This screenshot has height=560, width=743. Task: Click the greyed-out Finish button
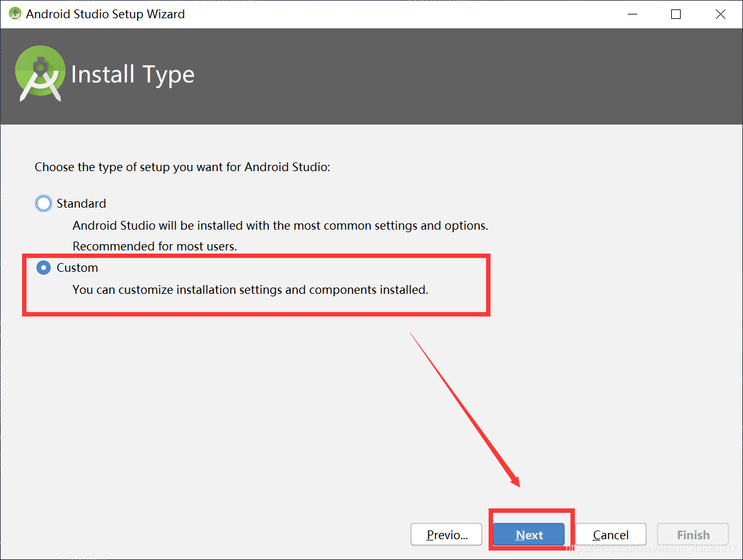(693, 535)
